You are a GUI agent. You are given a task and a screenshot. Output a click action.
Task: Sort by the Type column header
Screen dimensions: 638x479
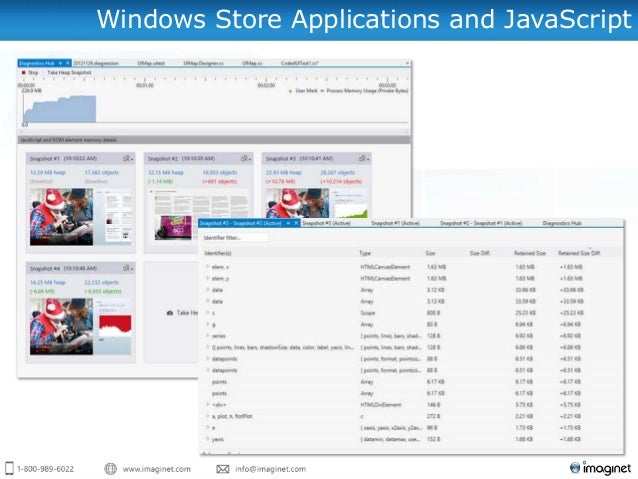(365, 253)
